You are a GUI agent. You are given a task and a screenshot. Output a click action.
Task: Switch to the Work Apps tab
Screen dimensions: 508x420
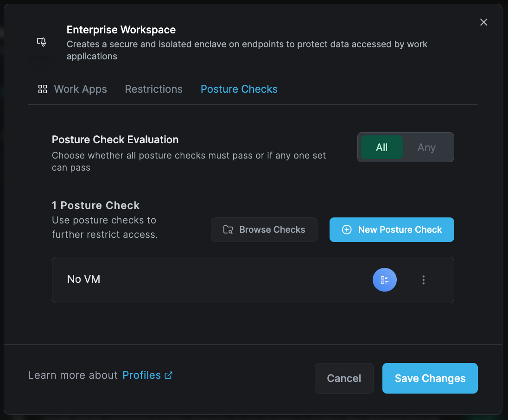[80, 89]
